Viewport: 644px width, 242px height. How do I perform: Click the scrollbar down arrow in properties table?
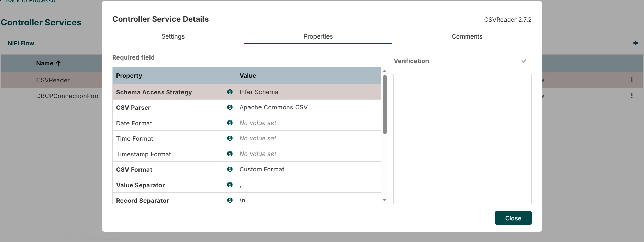(x=385, y=200)
